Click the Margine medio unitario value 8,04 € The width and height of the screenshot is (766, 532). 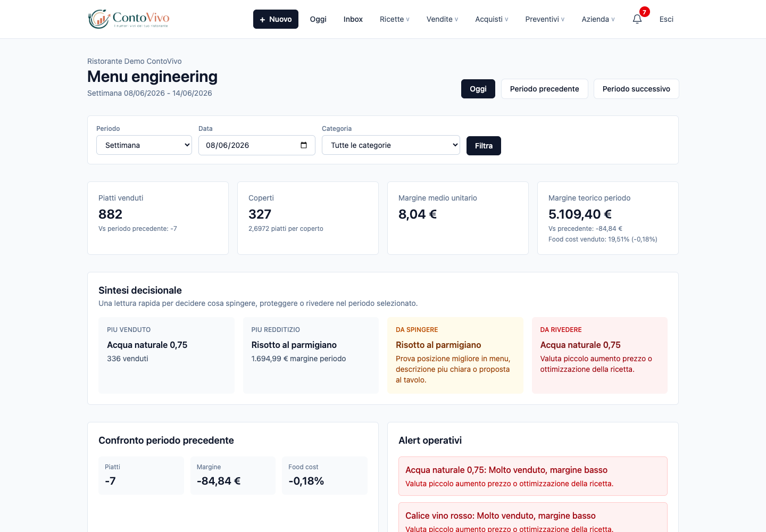tap(418, 214)
